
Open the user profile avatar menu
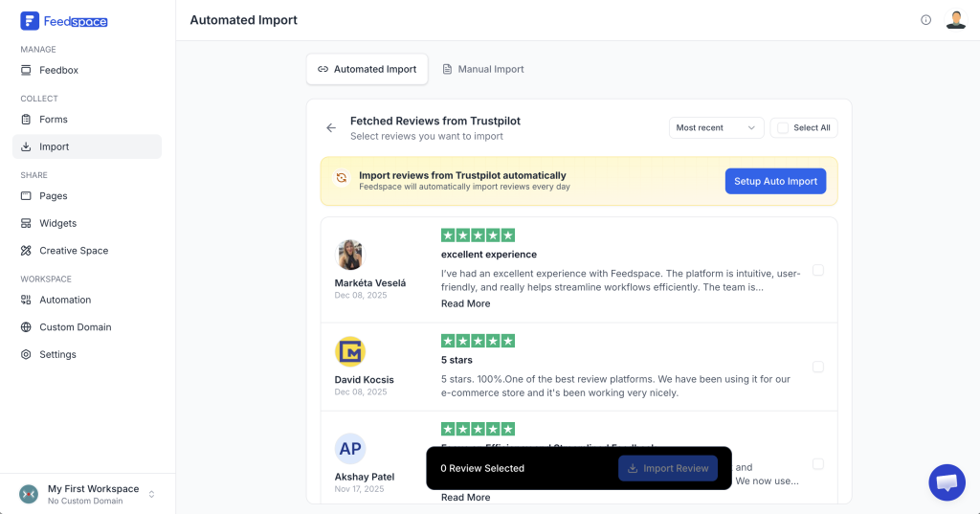point(955,20)
